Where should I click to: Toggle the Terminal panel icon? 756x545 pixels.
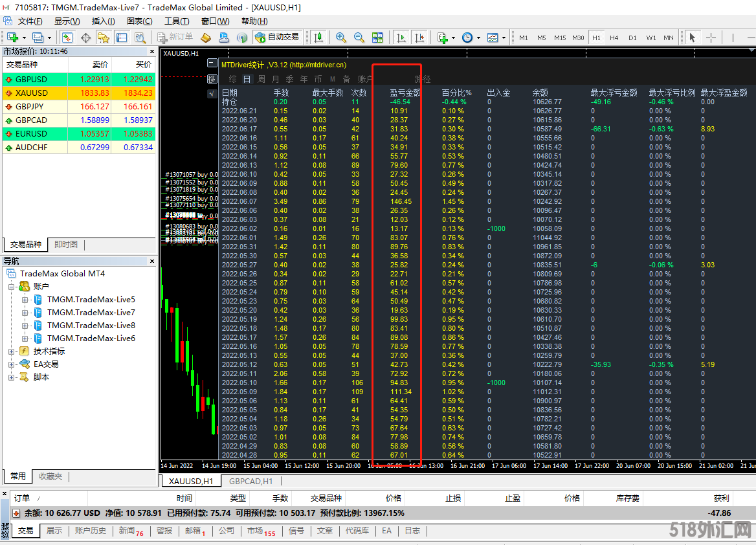pyautogui.click(x=122, y=37)
